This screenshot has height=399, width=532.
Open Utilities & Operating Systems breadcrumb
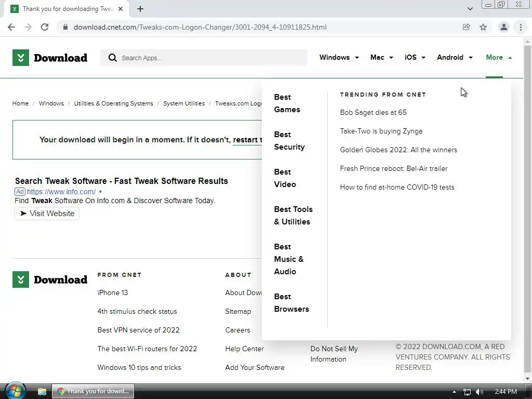(x=113, y=103)
